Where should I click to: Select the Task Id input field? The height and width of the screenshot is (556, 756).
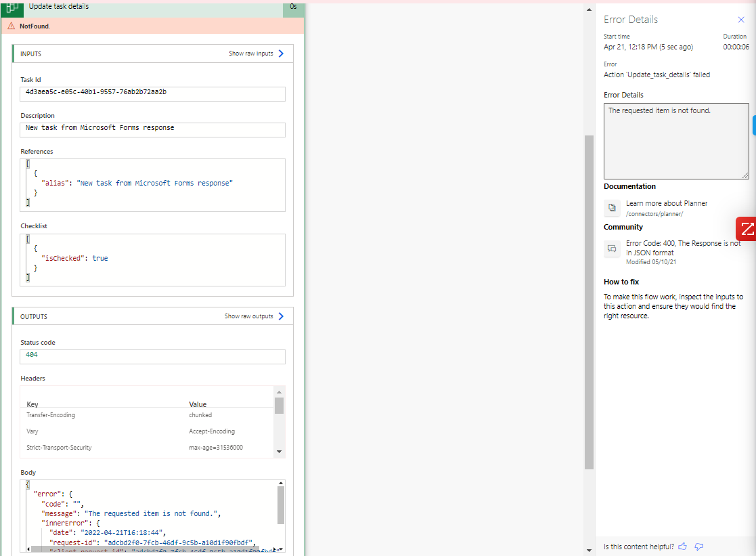point(152,93)
